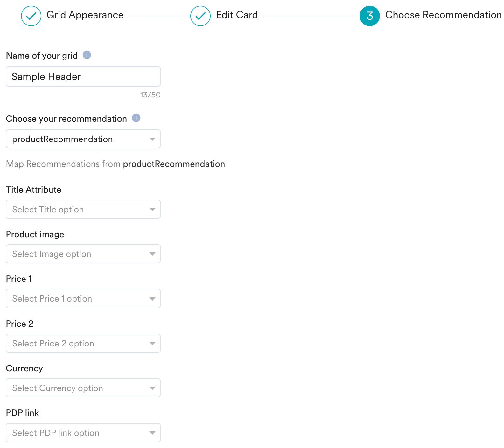This screenshot has height=448, width=504.
Task: Click the Grid Appearance checkmark circle
Action: coord(31,16)
